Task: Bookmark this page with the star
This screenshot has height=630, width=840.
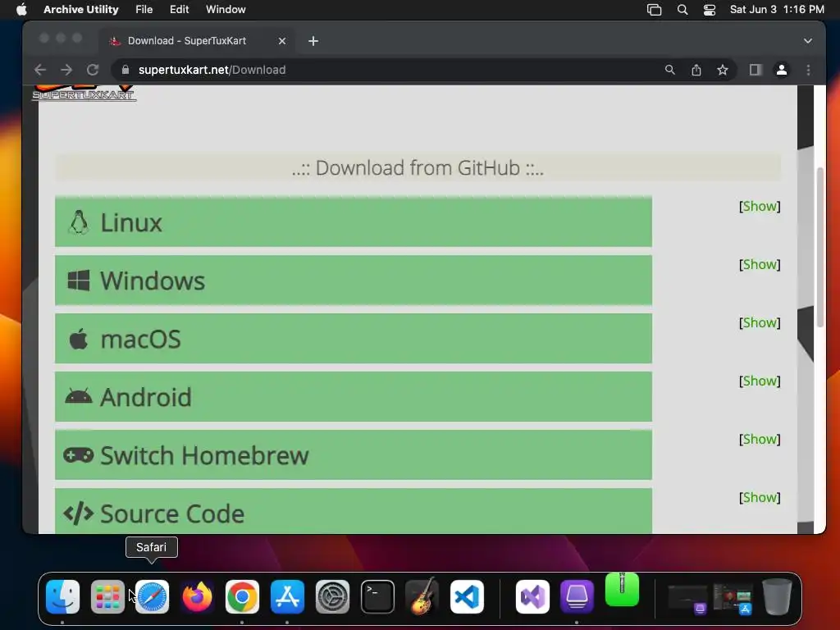Action: click(723, 70)
